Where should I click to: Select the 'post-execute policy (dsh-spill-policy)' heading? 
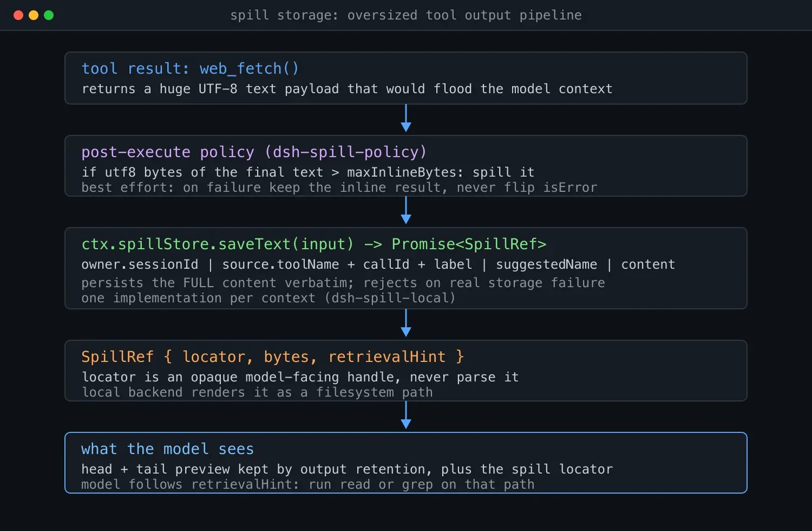point(254,152)
